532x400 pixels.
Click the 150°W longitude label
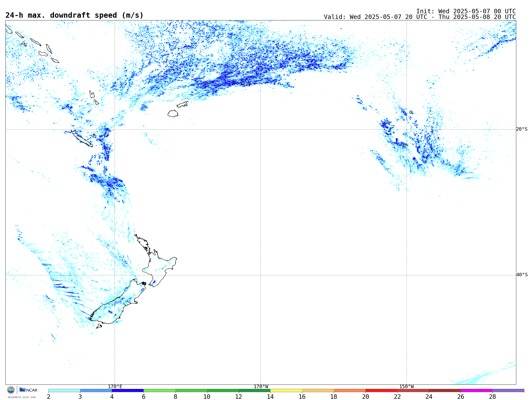tap(406, 387)
